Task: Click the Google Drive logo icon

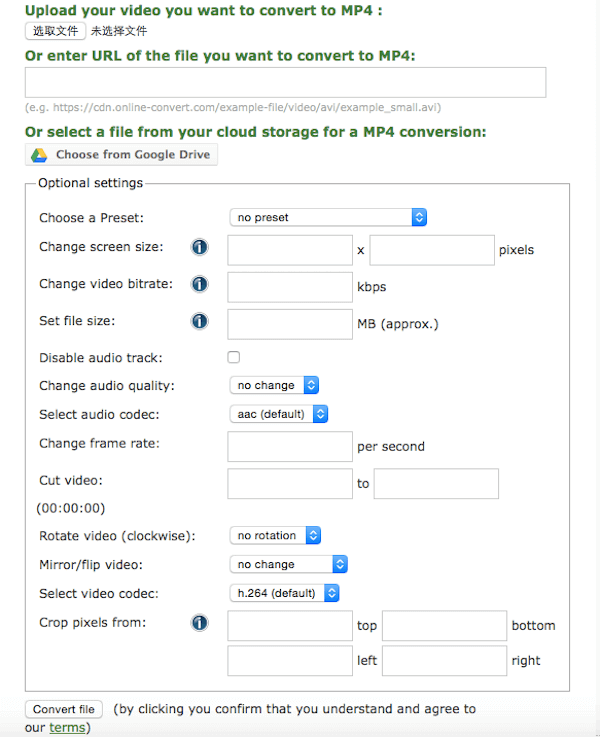Action: (x=39, y=155)
